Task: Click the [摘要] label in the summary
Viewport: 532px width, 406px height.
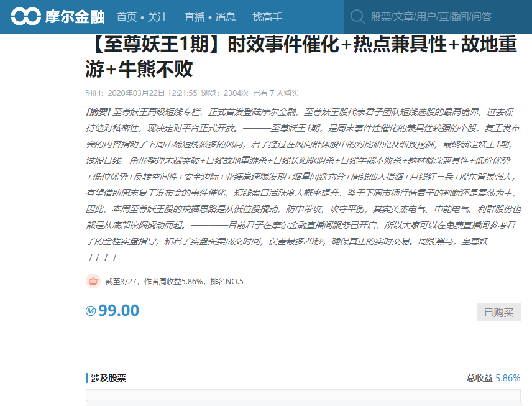Action: 98,112
